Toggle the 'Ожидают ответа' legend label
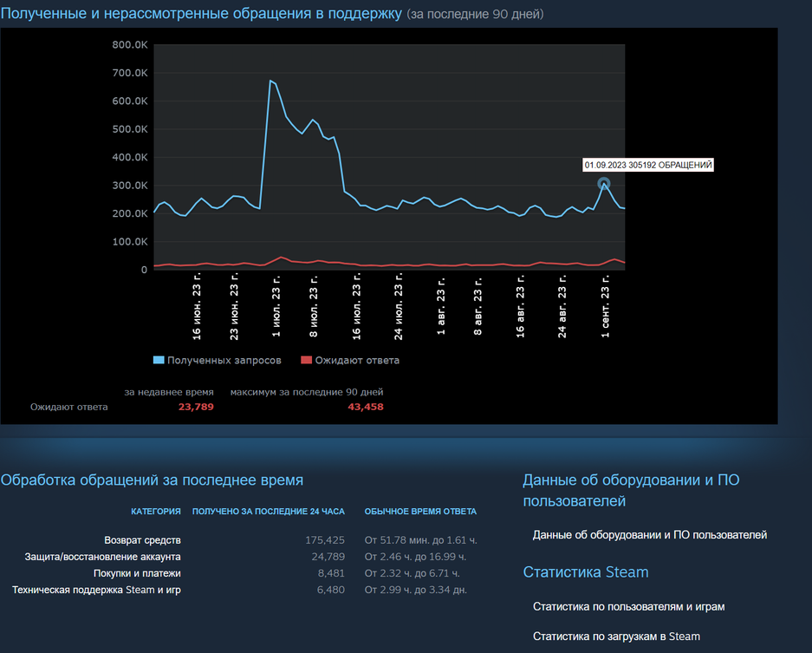The width and height of the screenshot is (812, 653). pos(357,360)
